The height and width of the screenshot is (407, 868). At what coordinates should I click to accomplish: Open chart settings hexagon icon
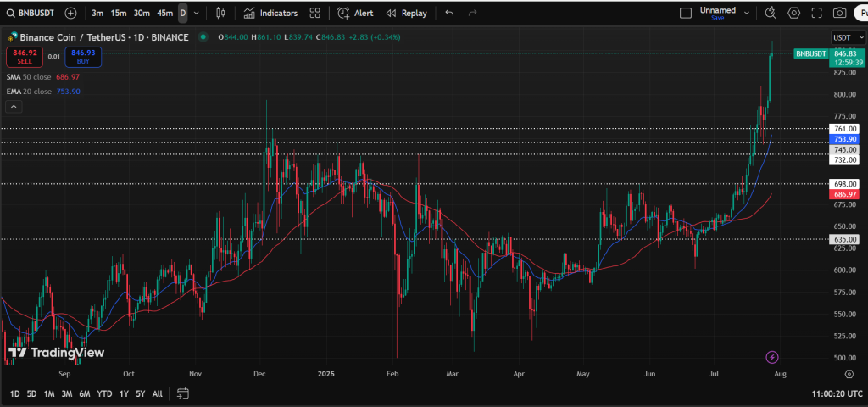point(793,13)
